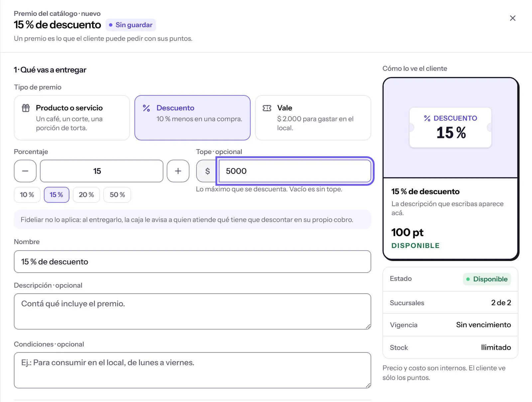Click the ticket icon on Vale card

[x=267, y=108]
